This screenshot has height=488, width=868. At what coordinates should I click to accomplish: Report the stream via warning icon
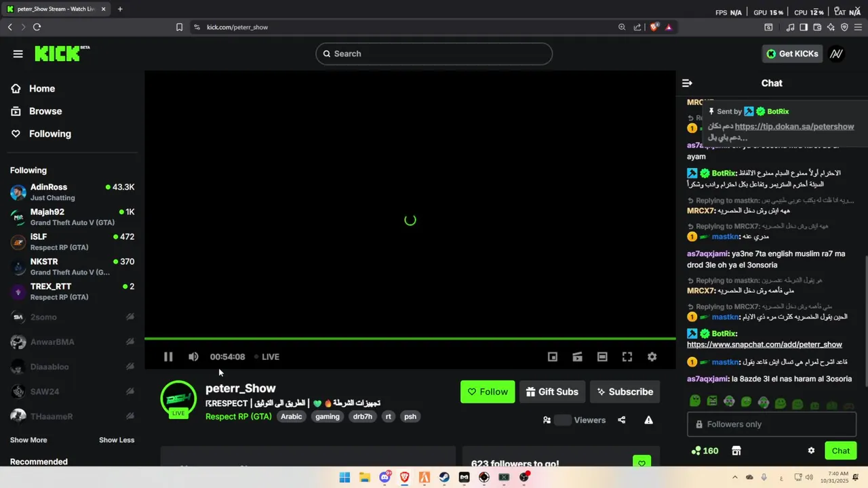pos(649,420)
